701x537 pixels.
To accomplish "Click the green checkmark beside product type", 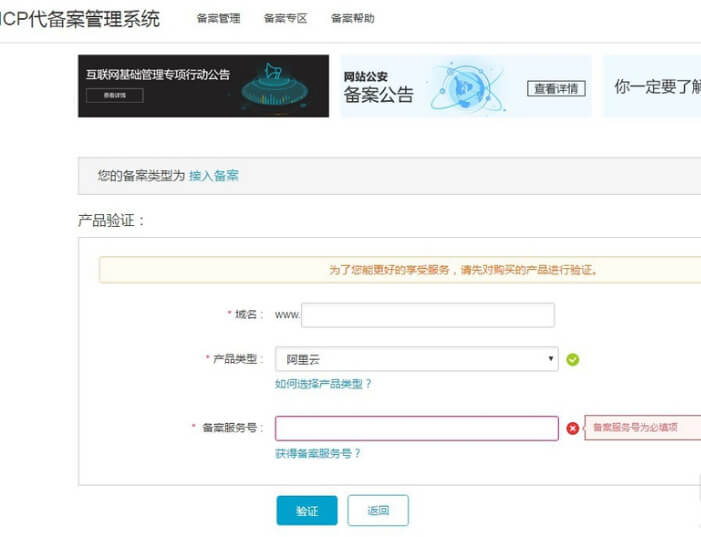I will pos(573,360).
